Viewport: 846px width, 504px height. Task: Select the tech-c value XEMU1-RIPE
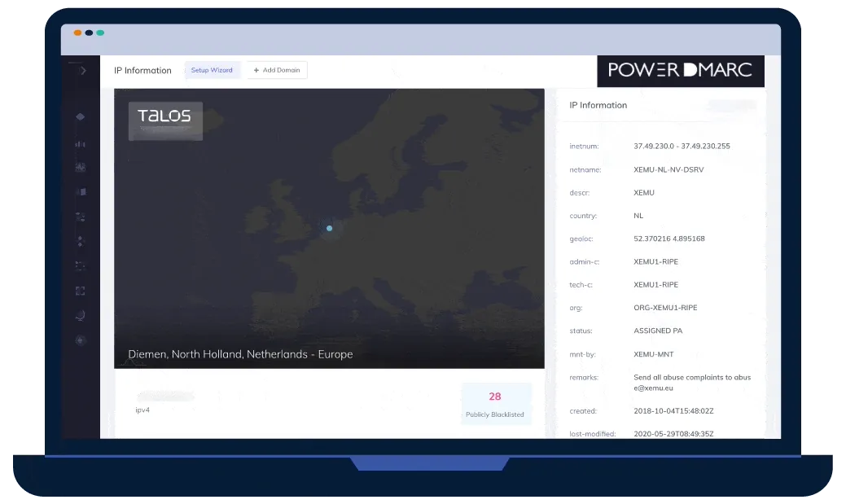pyautogui.click(x=655, y=285)
